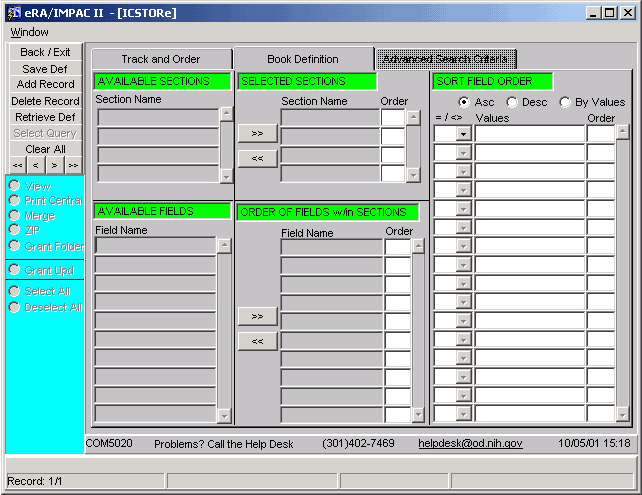
Task: Click the Clear All button
Action: pyautogui.click(x=45, y=149)
